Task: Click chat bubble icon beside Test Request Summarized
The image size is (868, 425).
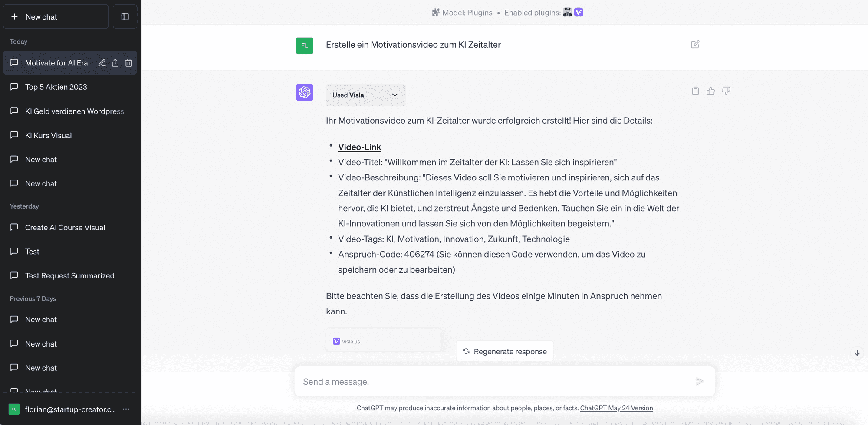Action: tap(14, 275)
